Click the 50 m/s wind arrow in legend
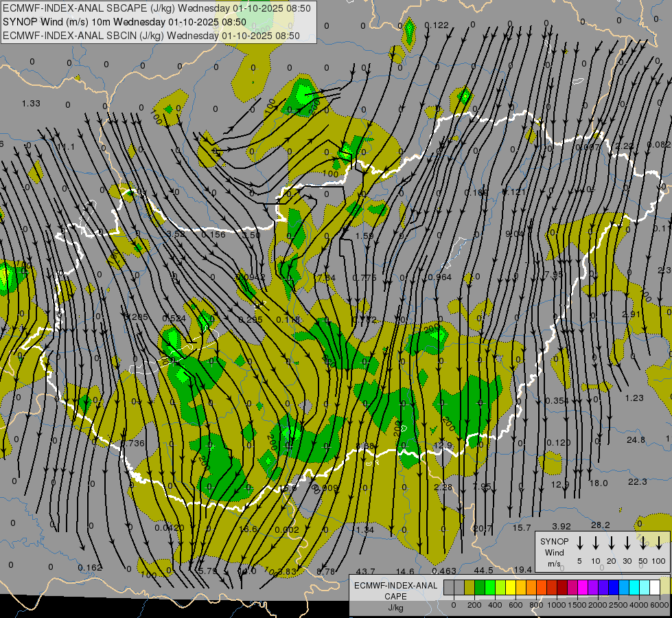Screen dimensions: 672x618 643,543
